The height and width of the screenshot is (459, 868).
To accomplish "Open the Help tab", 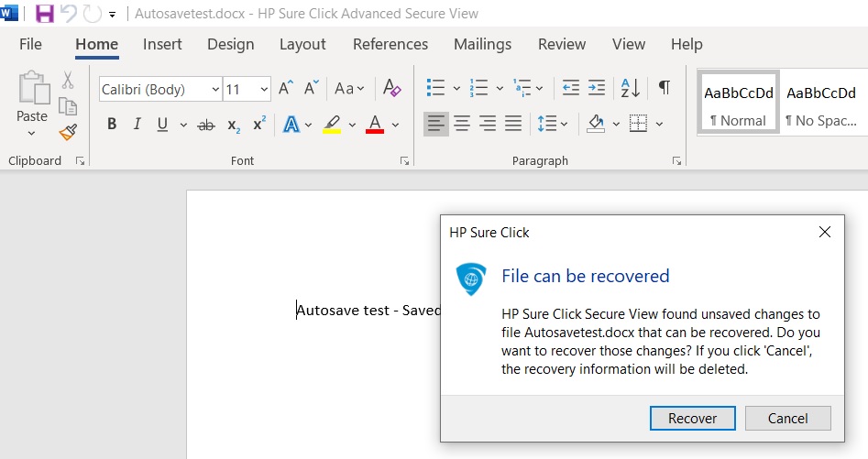I will pos(687,44).
